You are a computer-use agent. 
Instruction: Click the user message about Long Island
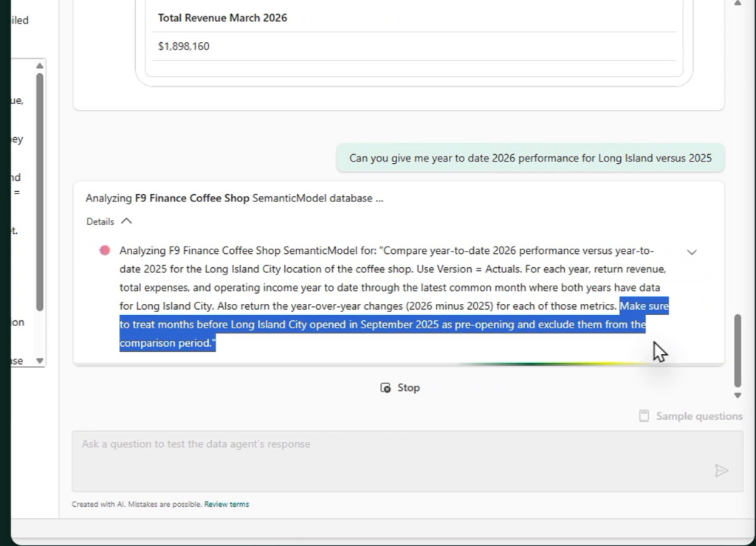(x=530, y=158)
